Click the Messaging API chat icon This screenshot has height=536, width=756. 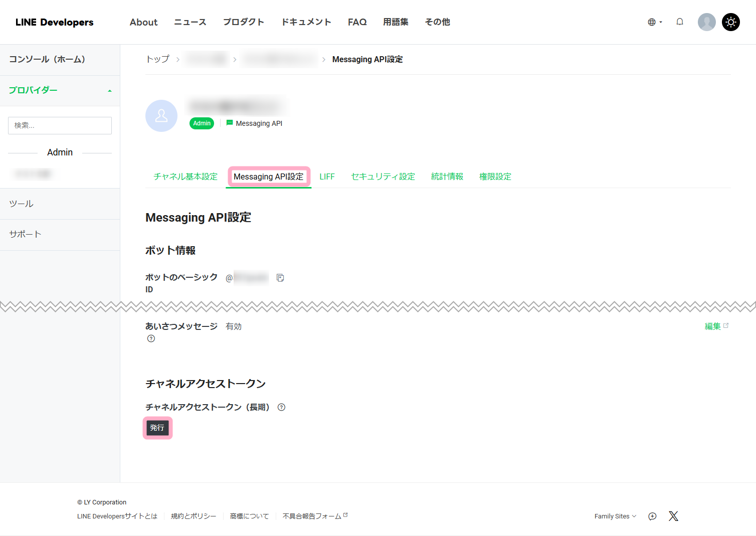[230, 123]
